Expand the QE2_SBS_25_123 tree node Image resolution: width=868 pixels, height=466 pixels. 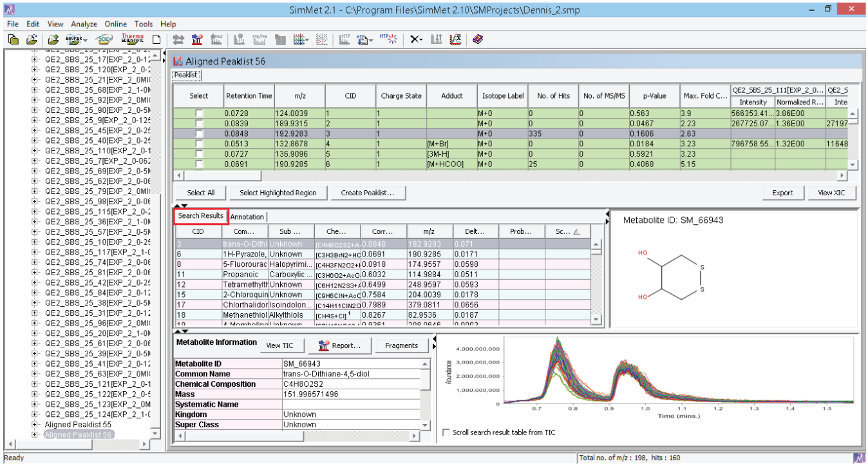click(x=35, y=404)
